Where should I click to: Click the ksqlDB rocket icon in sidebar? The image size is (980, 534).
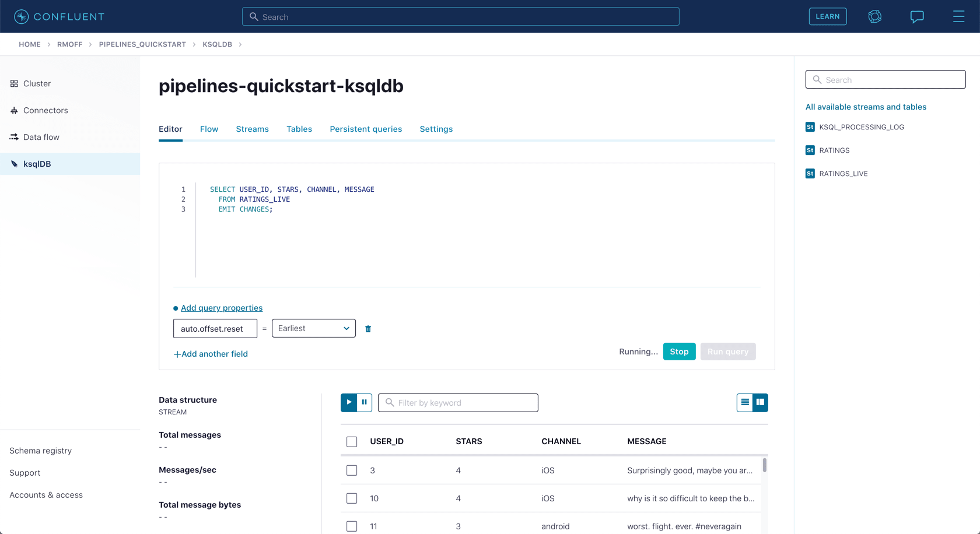click(14, 164)
